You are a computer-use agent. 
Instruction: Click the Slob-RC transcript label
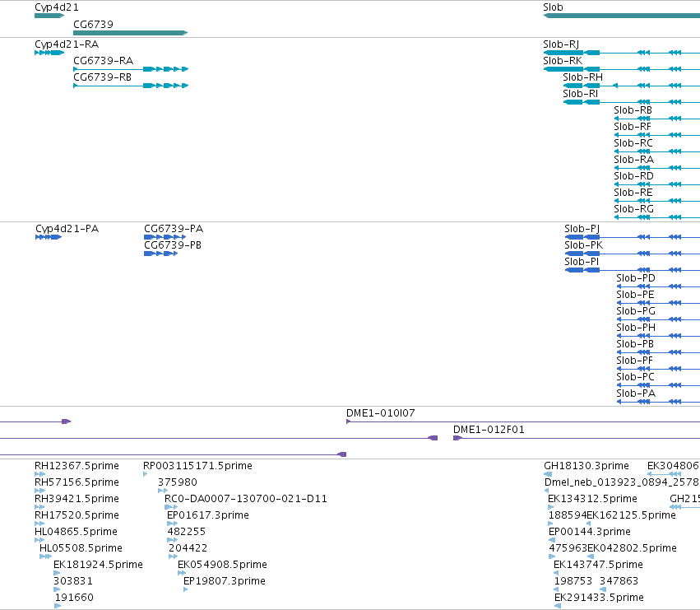pos(633,143)
